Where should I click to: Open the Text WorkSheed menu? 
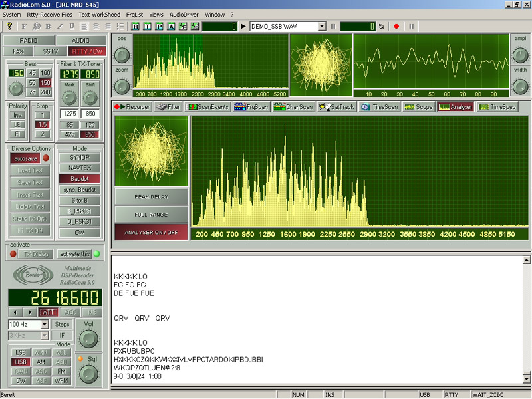tap(99, 15)
